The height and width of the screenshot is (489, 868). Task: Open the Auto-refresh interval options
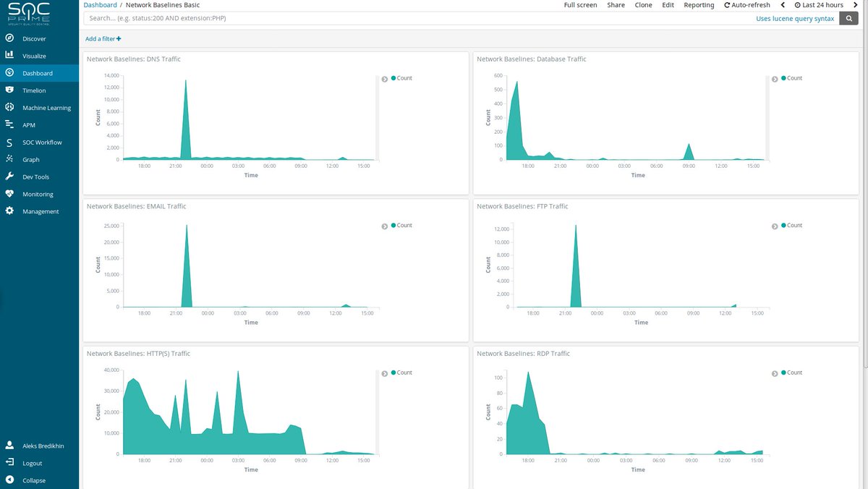[747, 5]
